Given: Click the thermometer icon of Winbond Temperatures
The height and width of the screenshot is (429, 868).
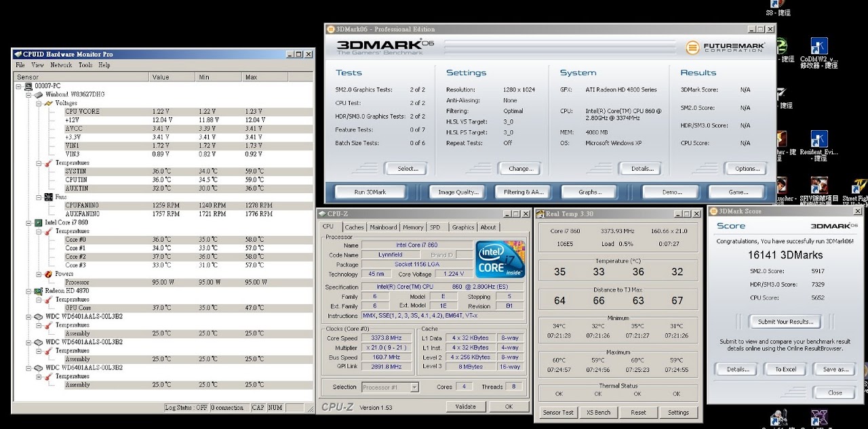Looking at the screenshot, I should 48,163.
